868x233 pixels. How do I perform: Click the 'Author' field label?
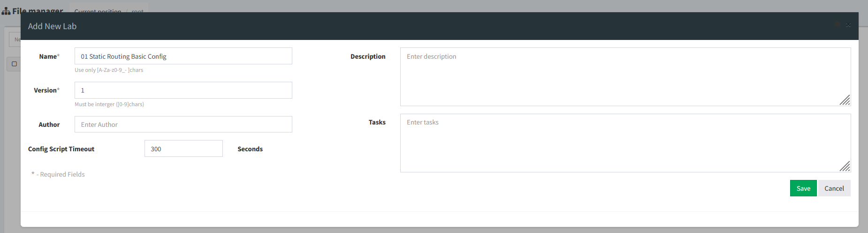[49, 124]
